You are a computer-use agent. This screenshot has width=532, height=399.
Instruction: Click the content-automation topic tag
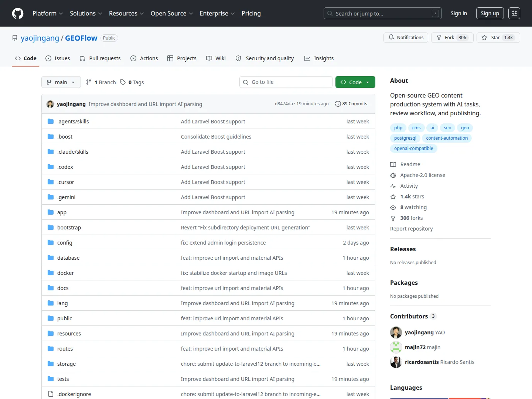coord(447,138)
